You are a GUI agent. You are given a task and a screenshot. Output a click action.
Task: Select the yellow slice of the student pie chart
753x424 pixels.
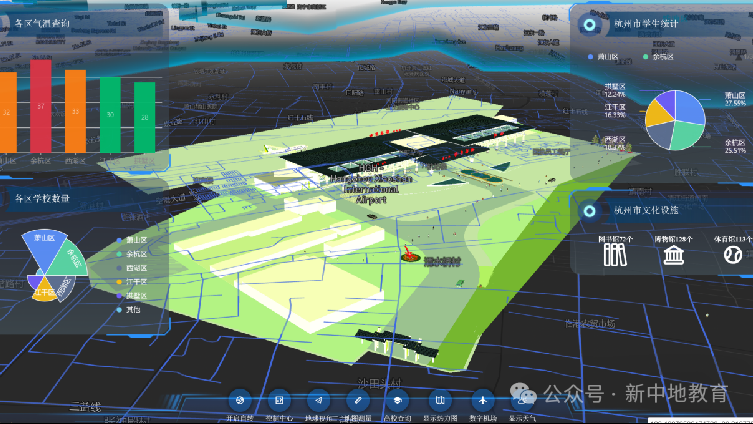(x=656, y=114)
